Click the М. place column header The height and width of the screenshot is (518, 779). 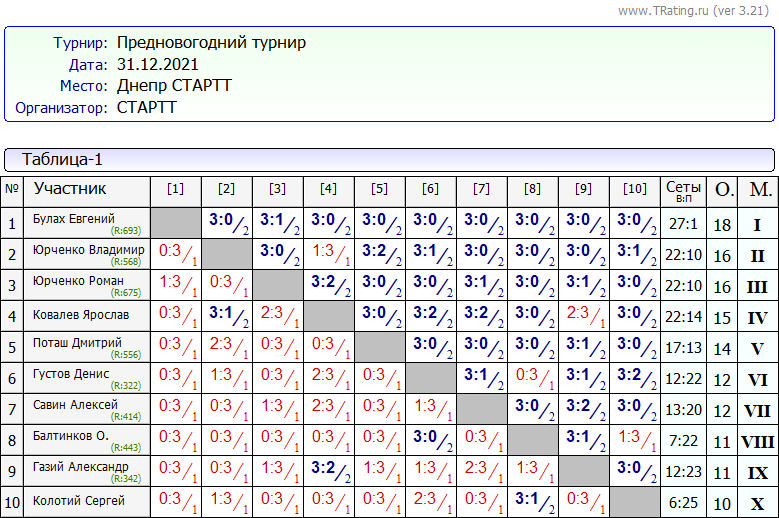(760, 189)
